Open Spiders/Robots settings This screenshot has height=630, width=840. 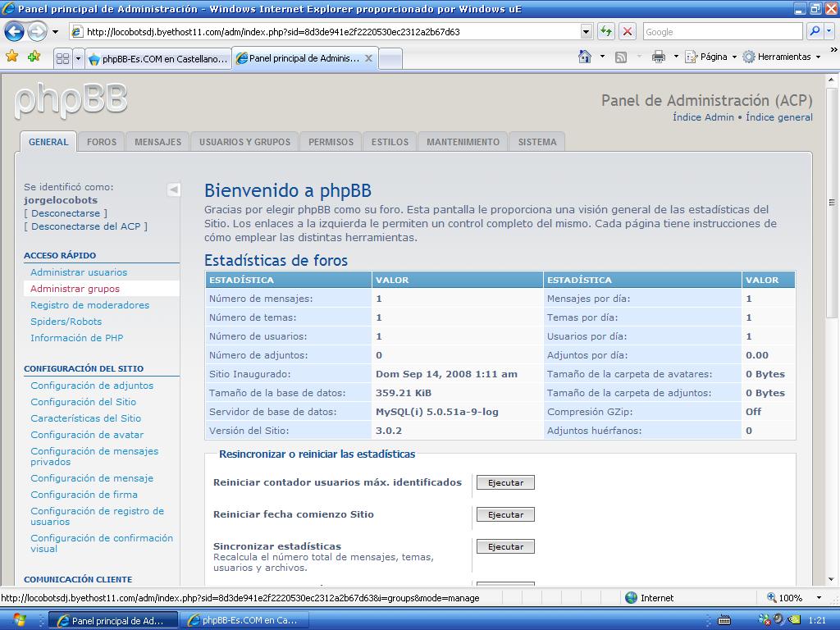[66, 322]
